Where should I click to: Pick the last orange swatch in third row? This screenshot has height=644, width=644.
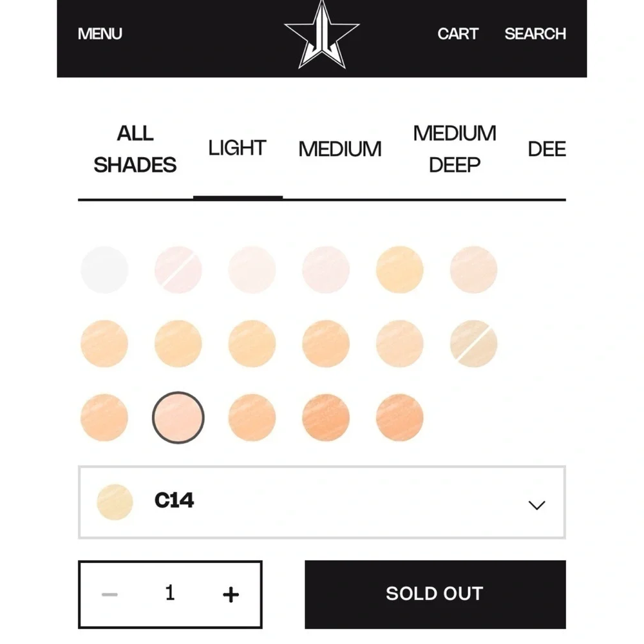400,418
